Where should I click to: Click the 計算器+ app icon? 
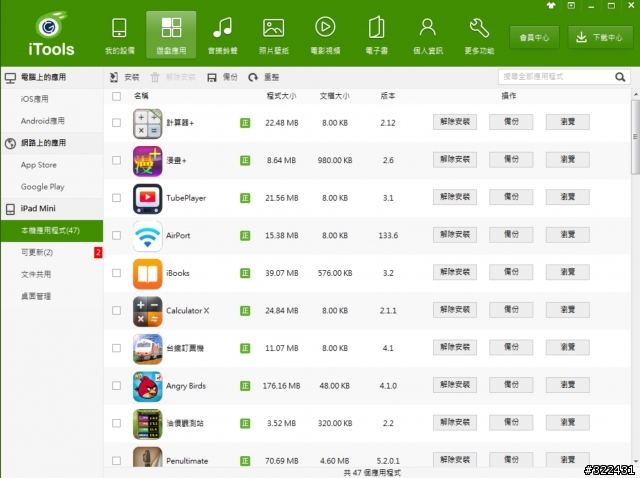[x=147, y=123]
